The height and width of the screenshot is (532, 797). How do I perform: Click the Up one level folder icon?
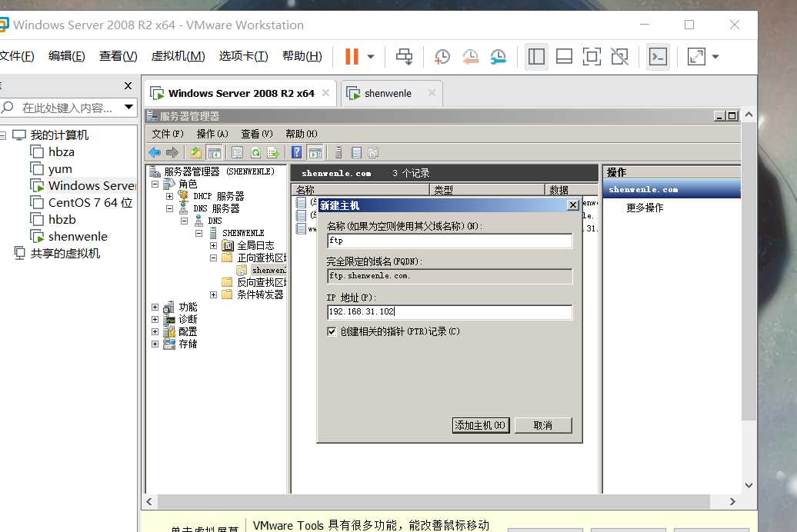pos(196,152)
